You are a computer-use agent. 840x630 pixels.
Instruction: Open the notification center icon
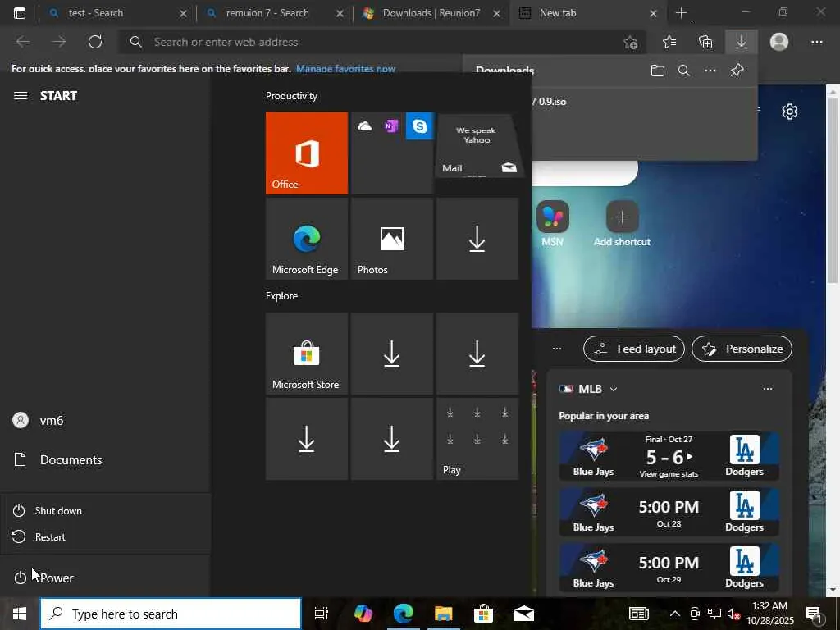pos(815,614)
